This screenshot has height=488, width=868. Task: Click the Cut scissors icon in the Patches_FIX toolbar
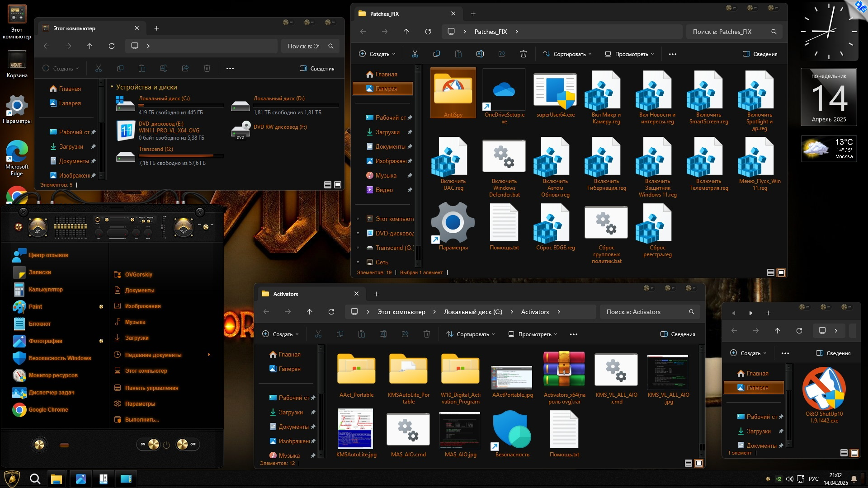[415, 54]
